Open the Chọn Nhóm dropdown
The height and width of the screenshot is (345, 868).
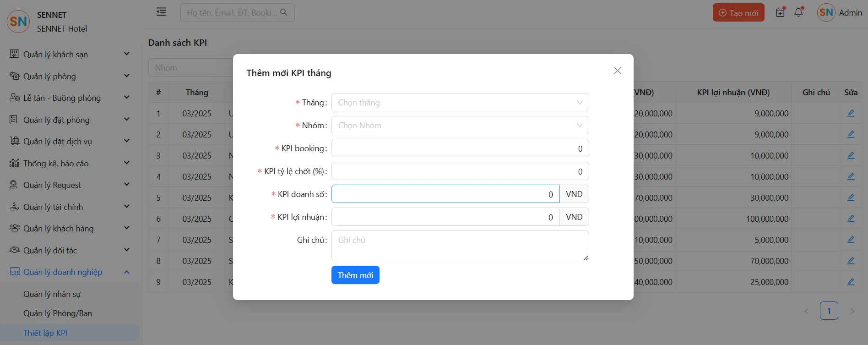pyautogui.click(x=460, y=125)
